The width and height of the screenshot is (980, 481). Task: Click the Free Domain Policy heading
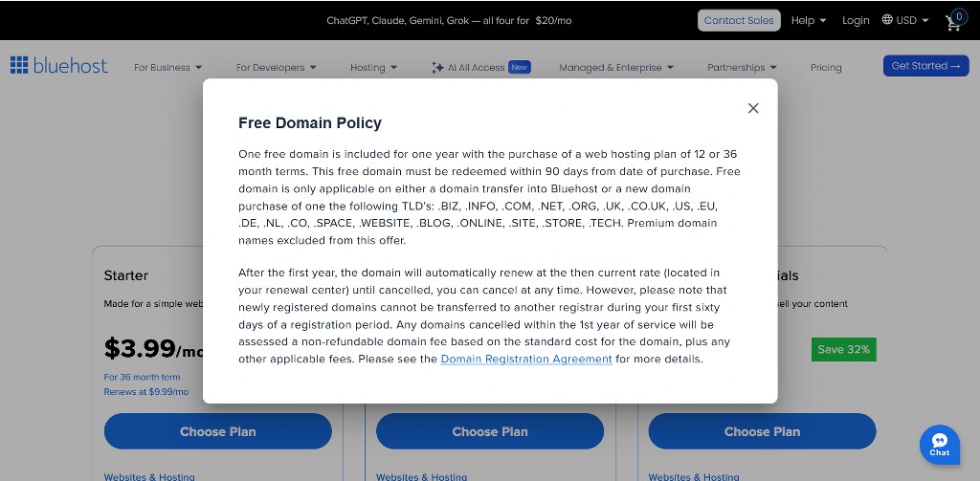(309, 123)
